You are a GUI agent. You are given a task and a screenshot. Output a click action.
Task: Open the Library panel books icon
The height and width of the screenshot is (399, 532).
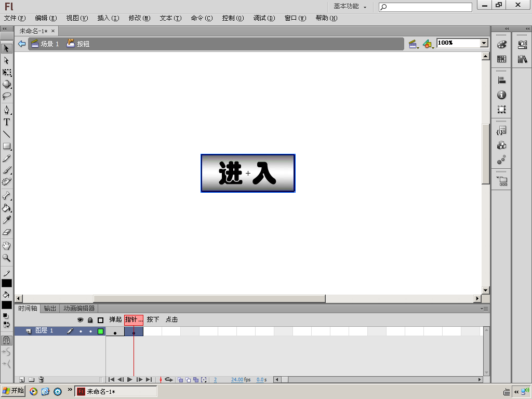point(522,59)
